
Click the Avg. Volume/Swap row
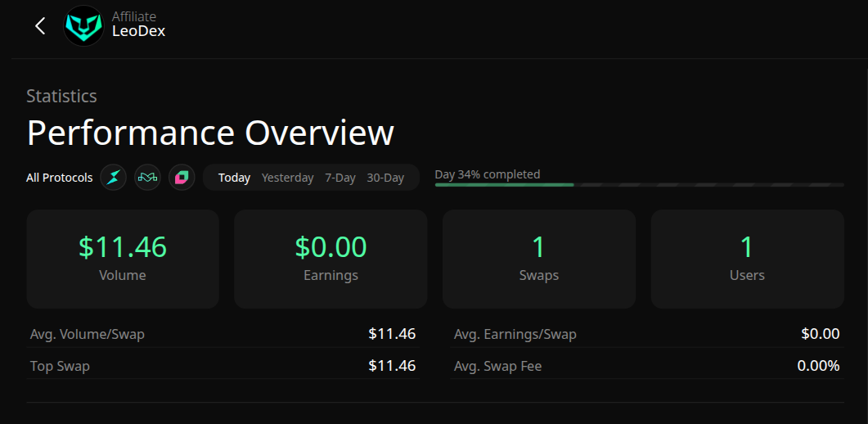click(x=223, y=334)
